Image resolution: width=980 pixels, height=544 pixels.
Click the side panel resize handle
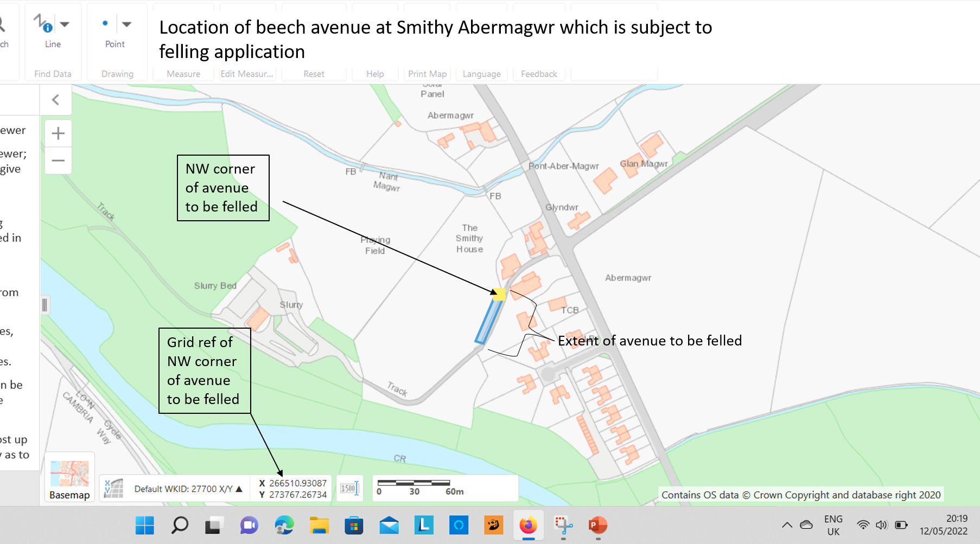[x=44, y=305]
